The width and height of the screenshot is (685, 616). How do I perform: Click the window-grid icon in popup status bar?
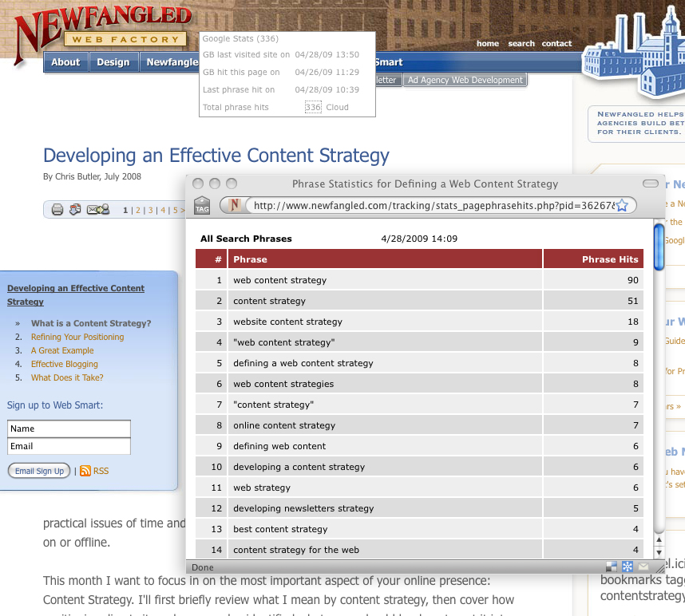[612, 567]
